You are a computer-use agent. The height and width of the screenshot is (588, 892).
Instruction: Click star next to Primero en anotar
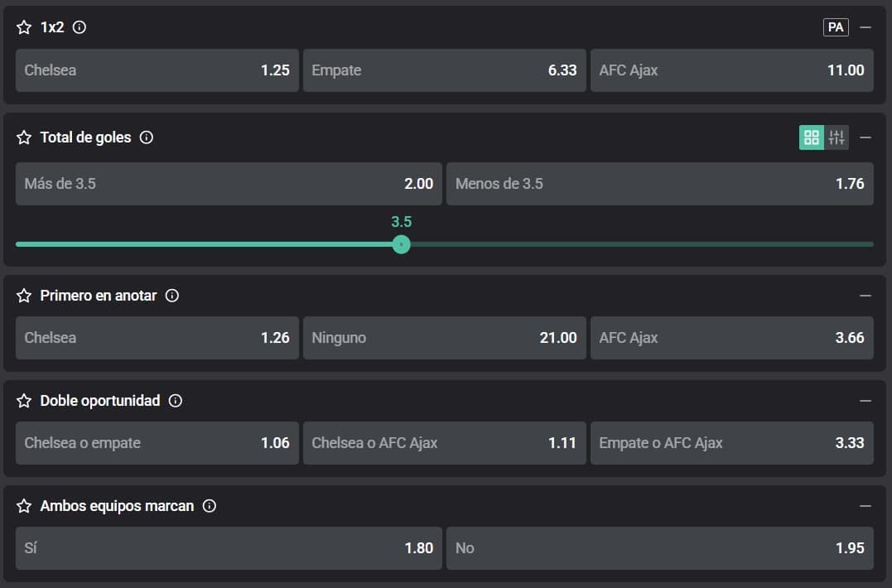(24, 296)
